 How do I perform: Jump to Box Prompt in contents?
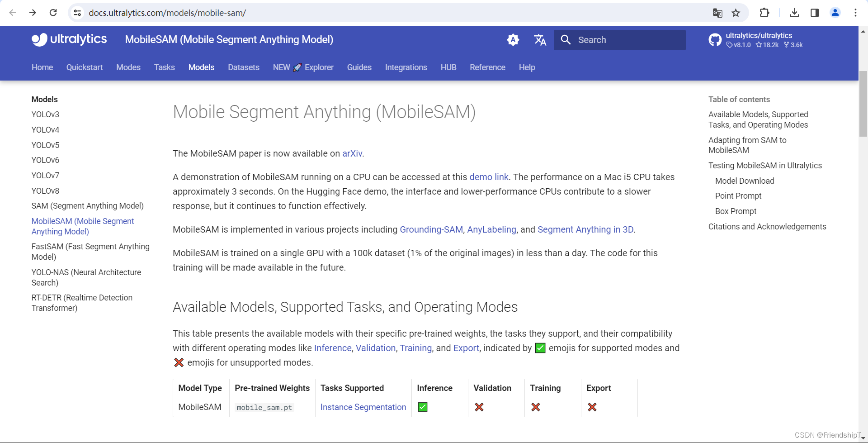click(x=736, y=211)
